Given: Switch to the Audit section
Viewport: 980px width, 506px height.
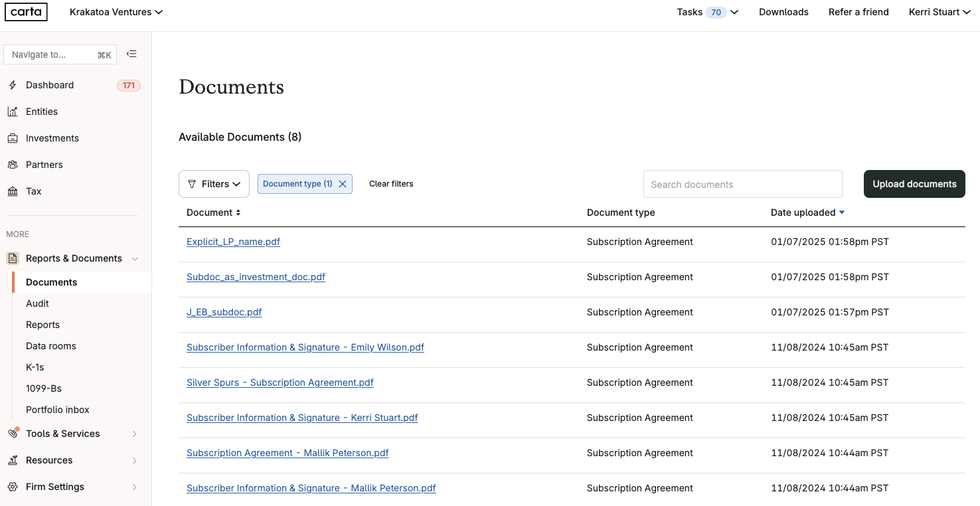Looking at the screenshot, I should click(x=37, y=303).
